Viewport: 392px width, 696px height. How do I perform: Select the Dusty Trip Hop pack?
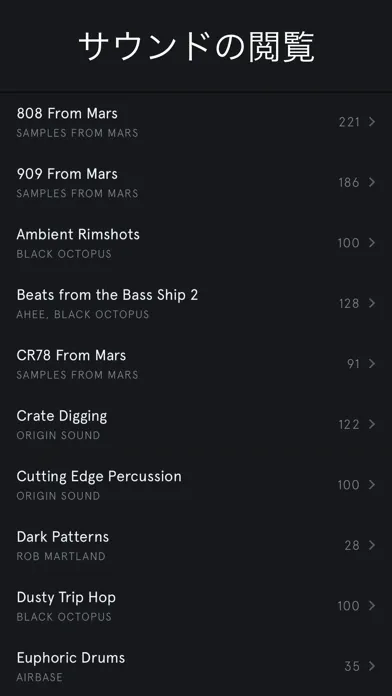click(196, 605)
